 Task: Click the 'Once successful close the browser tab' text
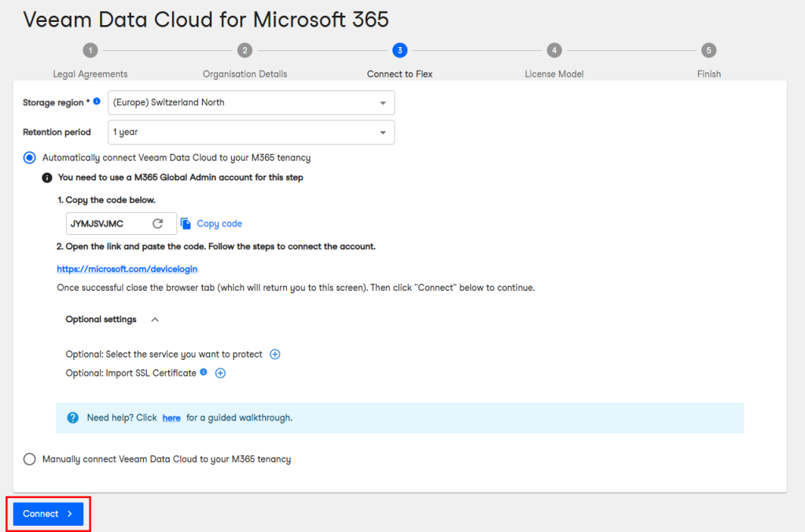(296, 288)
